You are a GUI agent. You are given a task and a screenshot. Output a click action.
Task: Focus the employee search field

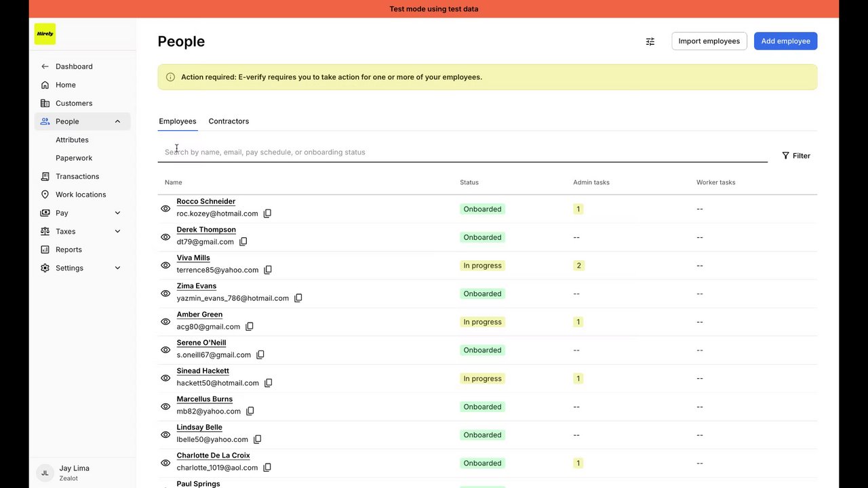coord(461,152)
